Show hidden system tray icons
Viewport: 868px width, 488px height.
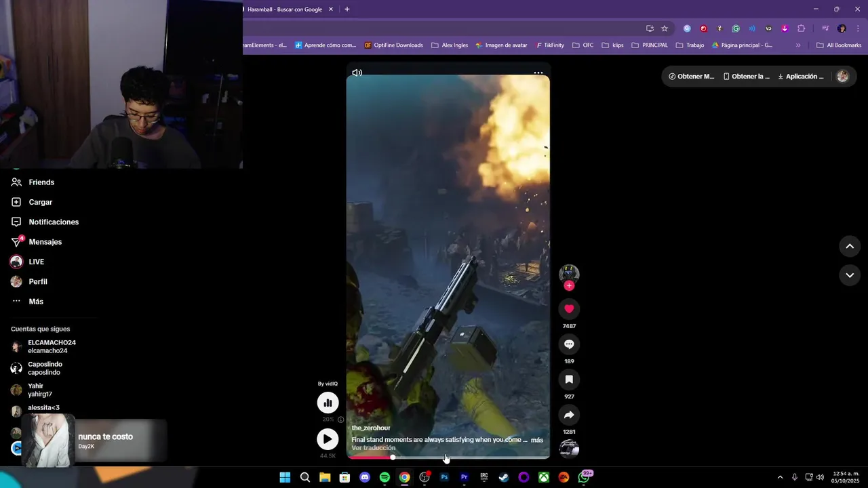pyautogui.click(x=780, y=477)
